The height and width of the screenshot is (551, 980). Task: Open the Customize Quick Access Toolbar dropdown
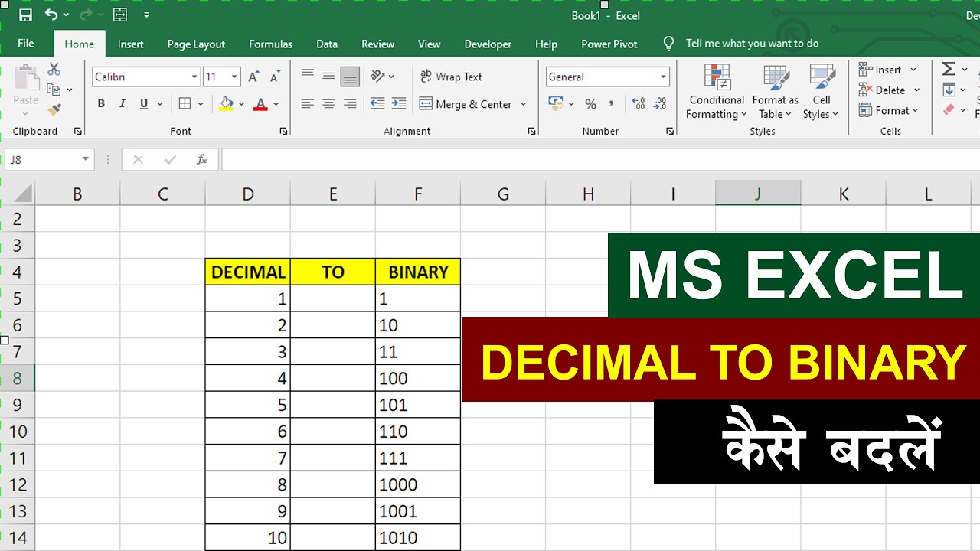point(146,15)
